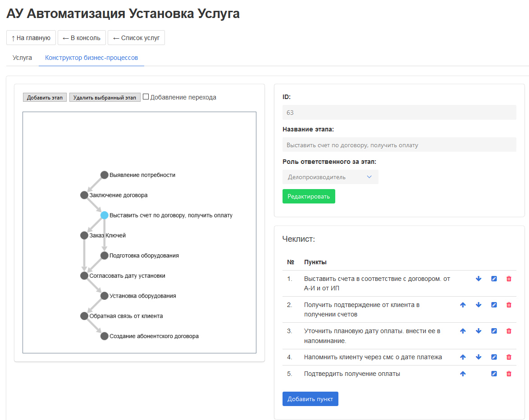The image size is (529, 420).
Task: Move checklist item 3 up
Action: coord(462,331)
